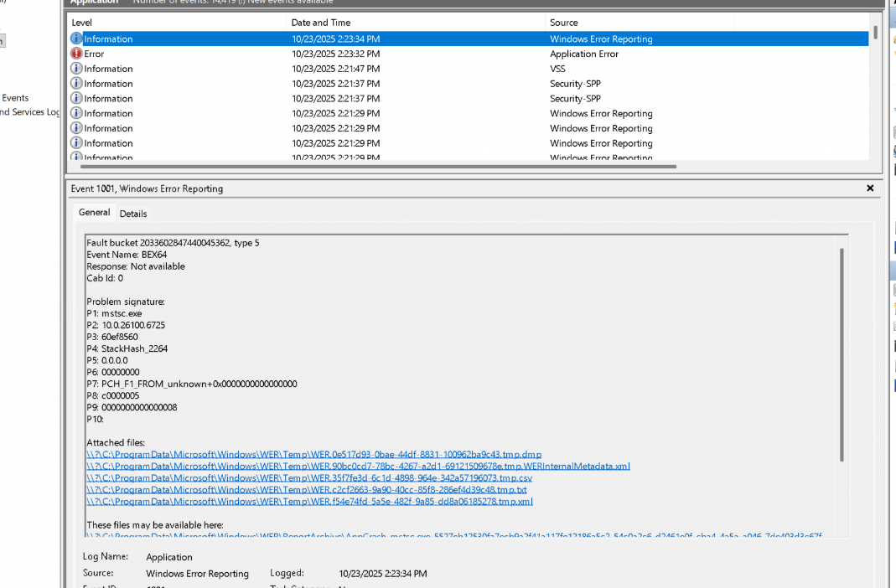
Task: Click the P4: StackHash_2264 line
Action: [127, 348]
